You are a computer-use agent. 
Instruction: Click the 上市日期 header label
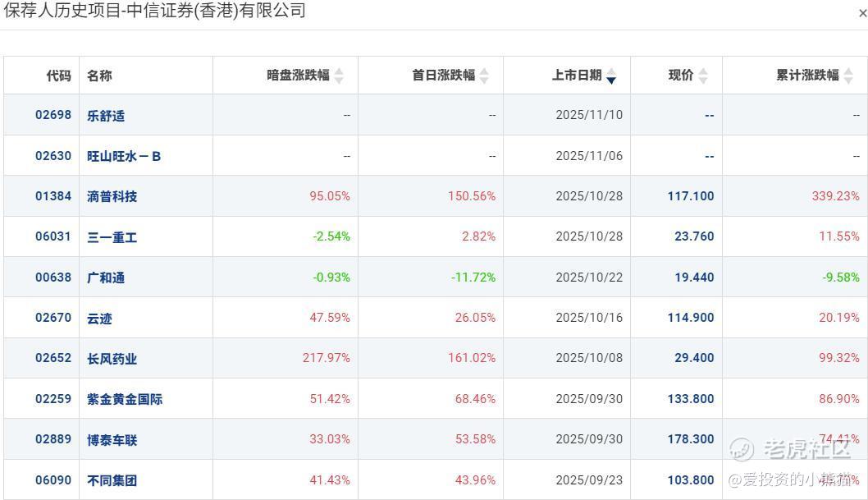coord(577,76)
